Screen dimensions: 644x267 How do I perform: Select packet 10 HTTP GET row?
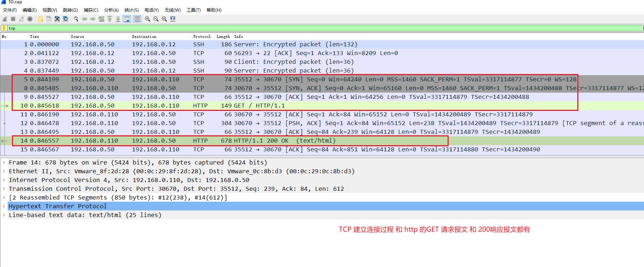tap(322, 105)
